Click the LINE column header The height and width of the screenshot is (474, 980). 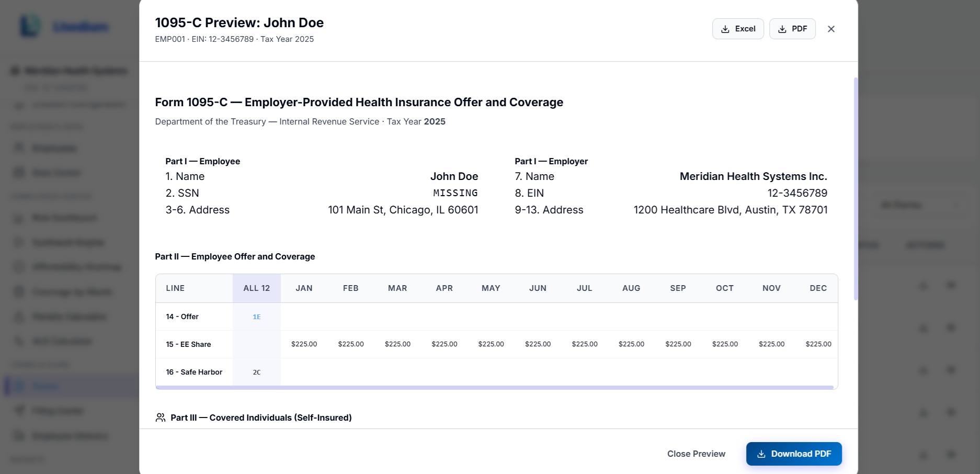(x=194, y=288)
